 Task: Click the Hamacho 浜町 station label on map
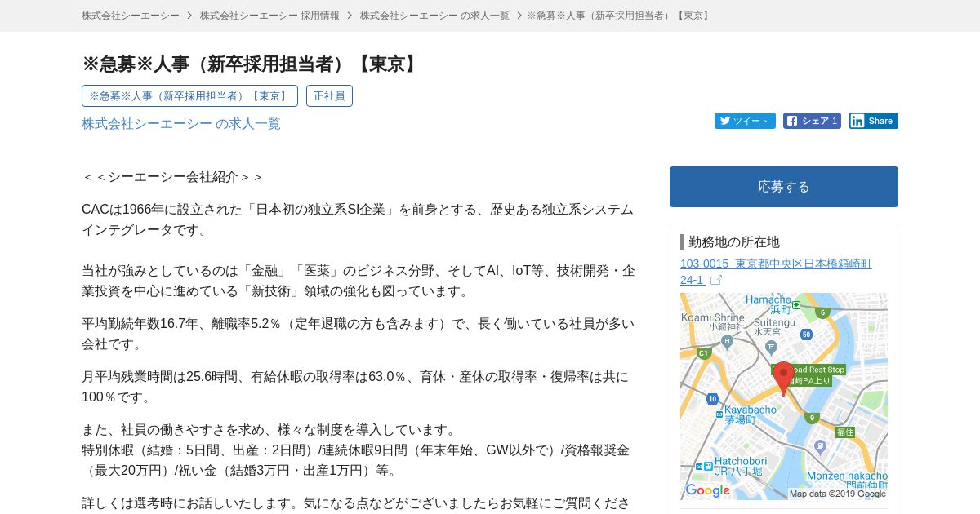pyautogui.click(x=768, y=304)
